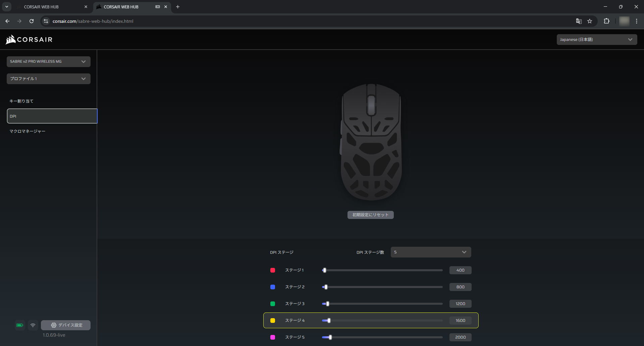
Task: Open マクロマネージャー macro manager
Action: [28, 131]
